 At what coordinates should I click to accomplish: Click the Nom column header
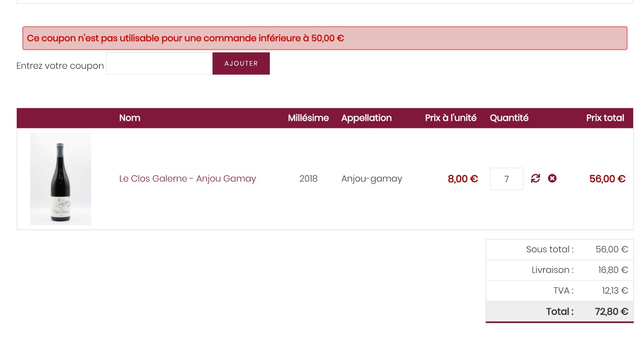130,118
